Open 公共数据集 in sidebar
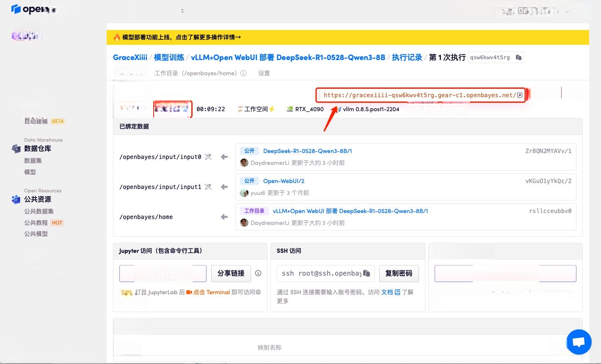 click(x=39, y=211)
